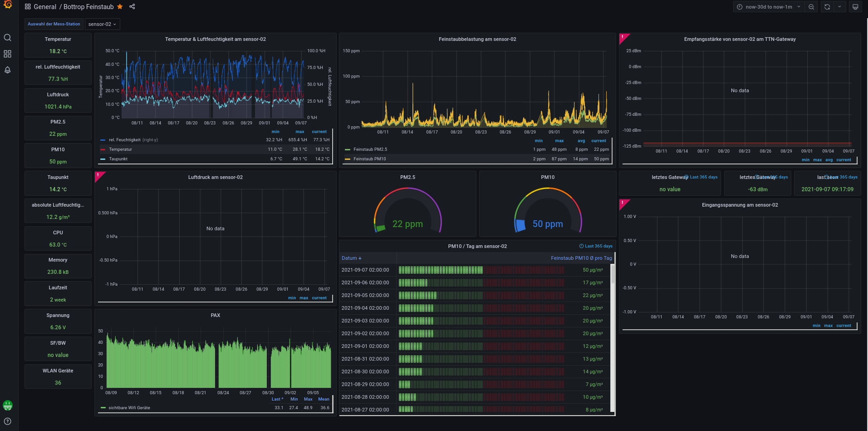Image resolution: width=868 pixels, height=431 pixels.
Task: Click the dashboard grid icon before General
Action: [x=28, y=7]
